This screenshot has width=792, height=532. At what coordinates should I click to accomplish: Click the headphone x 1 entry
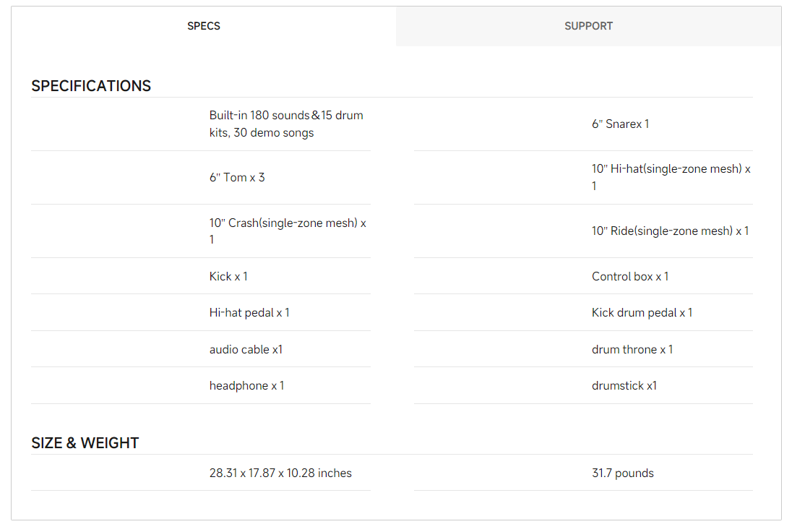tap(246, 386)
